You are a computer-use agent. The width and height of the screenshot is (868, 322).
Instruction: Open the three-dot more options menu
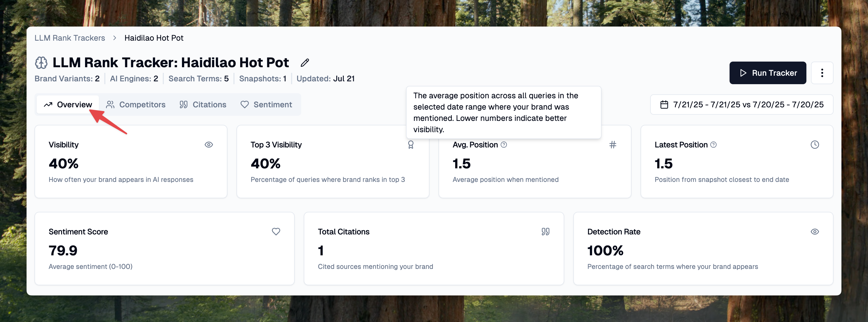(x=822, y=73)
